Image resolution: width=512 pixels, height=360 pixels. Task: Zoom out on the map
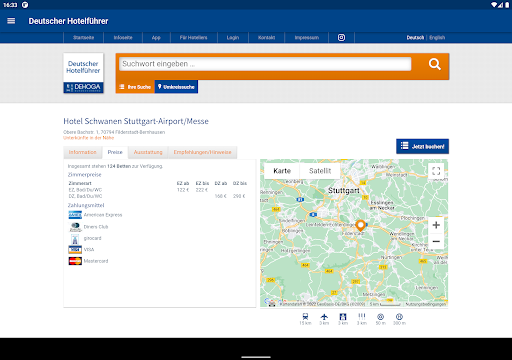tap(436, 241)
